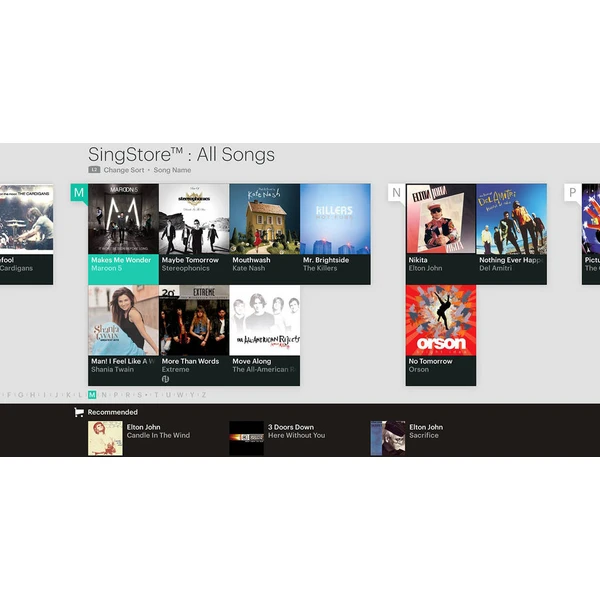The height and width of the screenshot is (600, 600).
Task: Click the icon under More Than Words
Action: pos(165,379)
